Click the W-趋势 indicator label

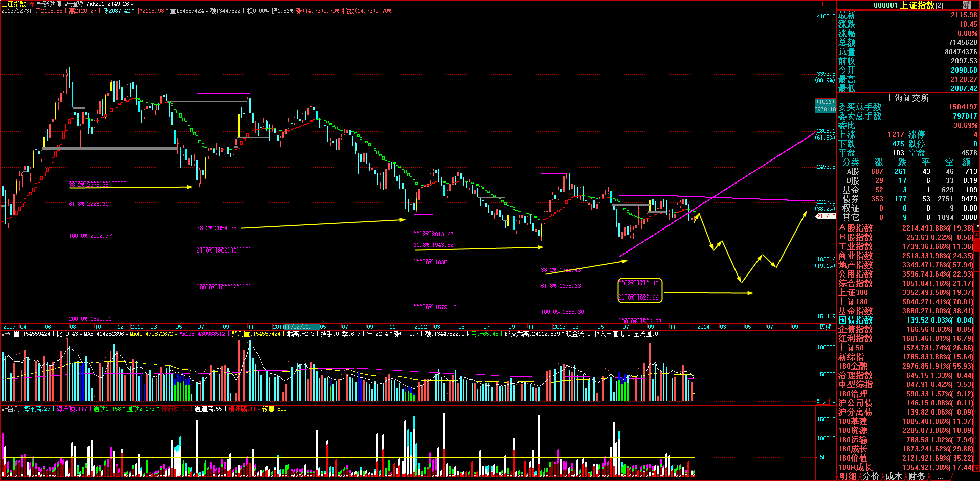point(73,4)
